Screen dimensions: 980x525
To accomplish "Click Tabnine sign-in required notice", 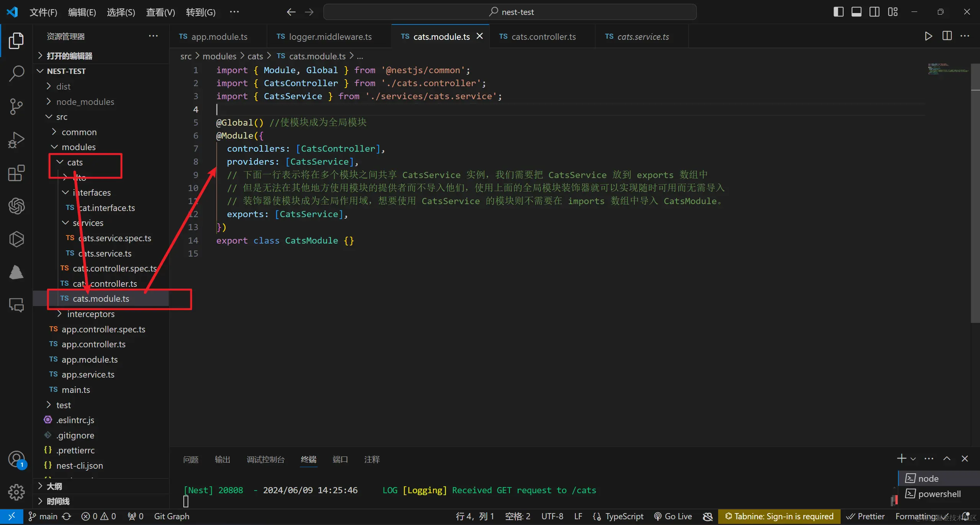I will pyautogui.click(x=779, y=517).
